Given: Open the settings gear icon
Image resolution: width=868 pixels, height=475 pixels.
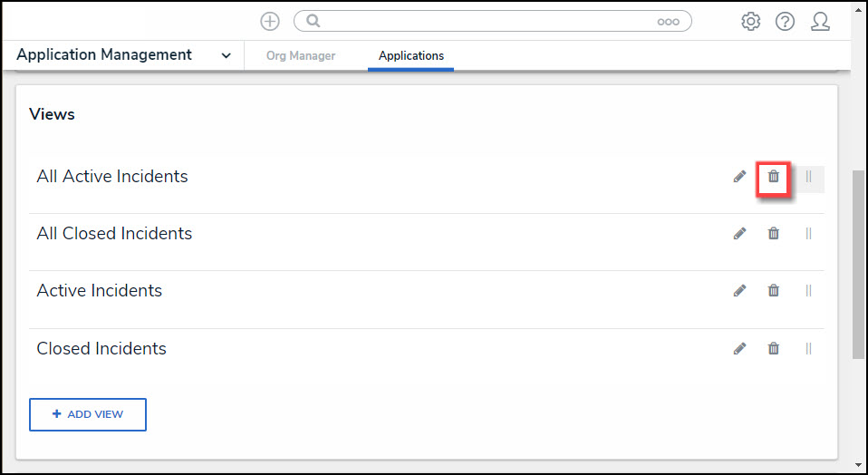Looking at the screenshot, I should (x=751, y=22).
